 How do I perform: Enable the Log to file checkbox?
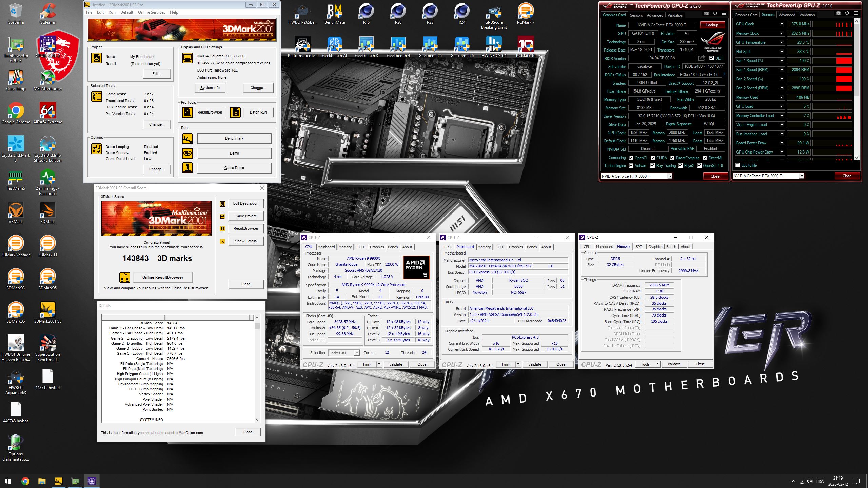coord(737,165)
